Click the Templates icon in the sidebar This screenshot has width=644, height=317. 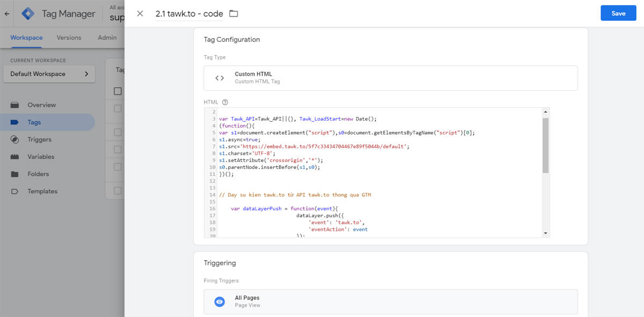(15, 191)
